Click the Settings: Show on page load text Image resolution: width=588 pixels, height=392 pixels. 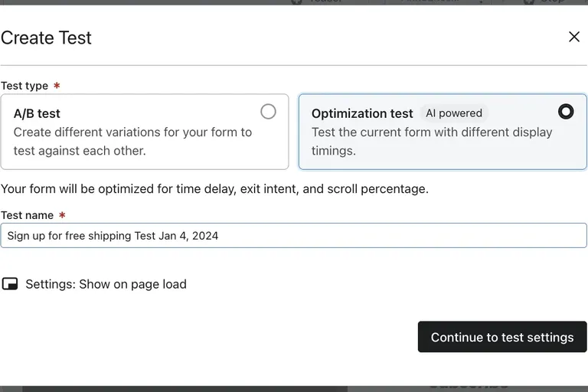pyautogui.click(x=106, y=284)
